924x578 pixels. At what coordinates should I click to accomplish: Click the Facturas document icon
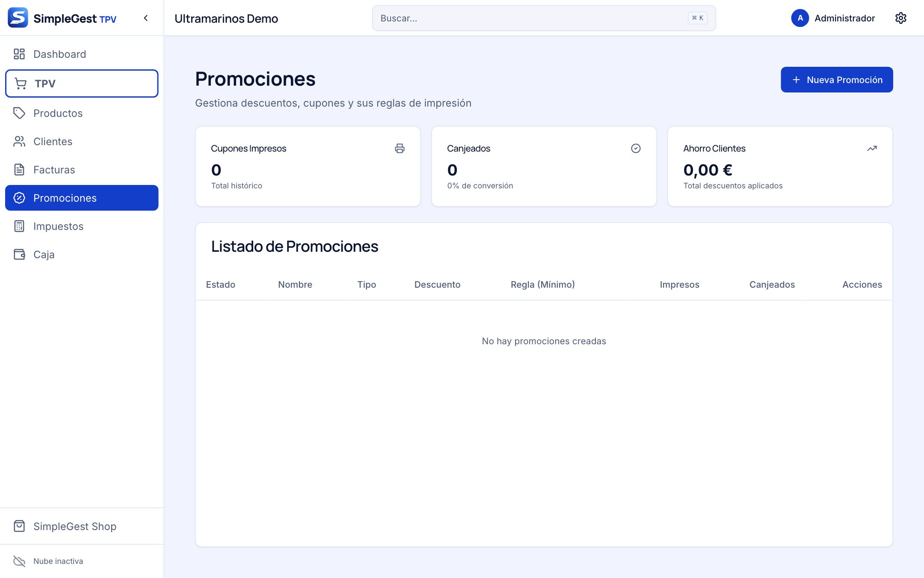19,170
